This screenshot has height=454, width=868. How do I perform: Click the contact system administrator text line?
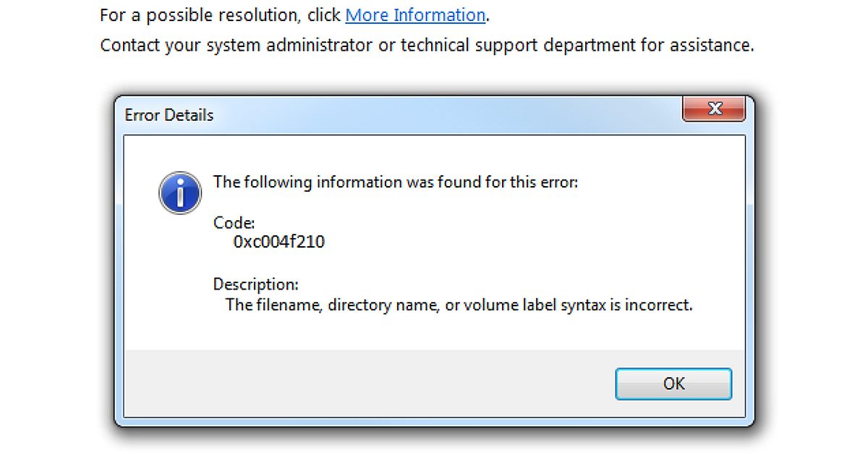tap(427, 45)
